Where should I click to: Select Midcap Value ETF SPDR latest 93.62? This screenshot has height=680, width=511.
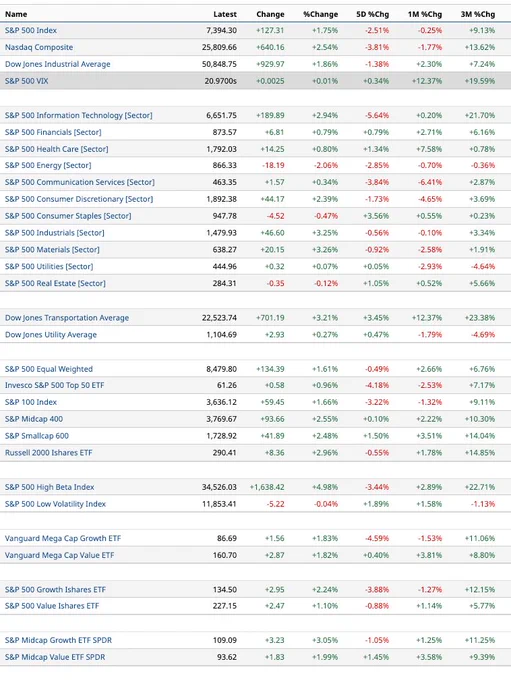pos(227,657)
